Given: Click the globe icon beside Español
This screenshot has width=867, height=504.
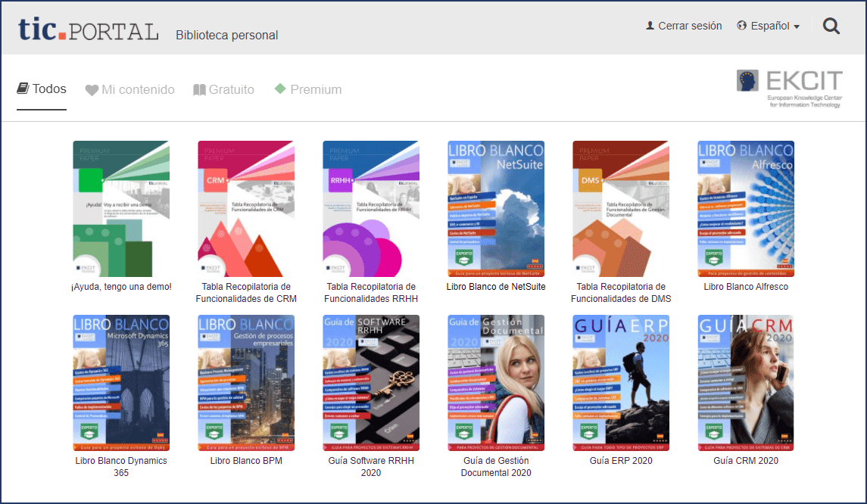Looking at the screenshot, I should coord(742,26).
